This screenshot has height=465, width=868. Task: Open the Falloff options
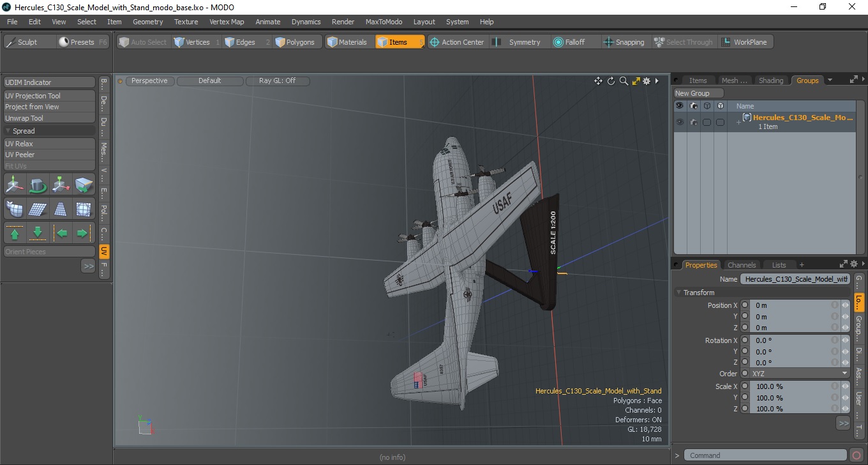[x=575, y=42]
